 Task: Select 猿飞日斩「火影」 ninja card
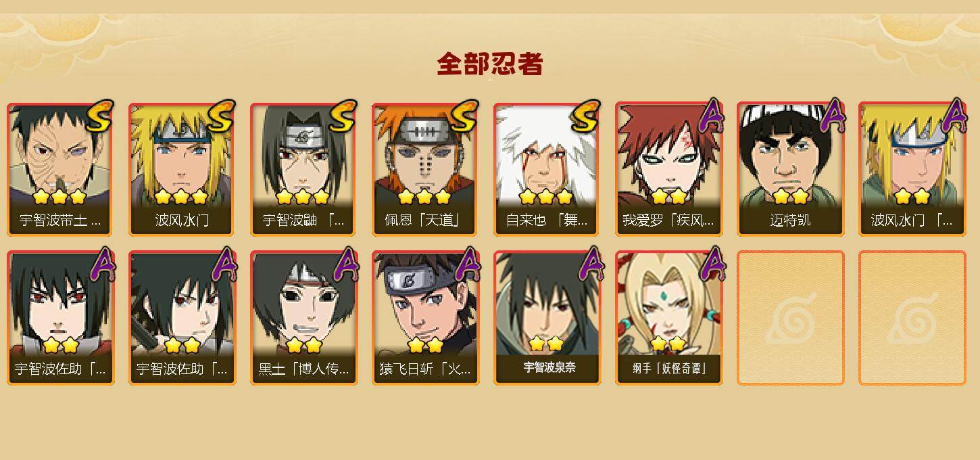point(425,318)
